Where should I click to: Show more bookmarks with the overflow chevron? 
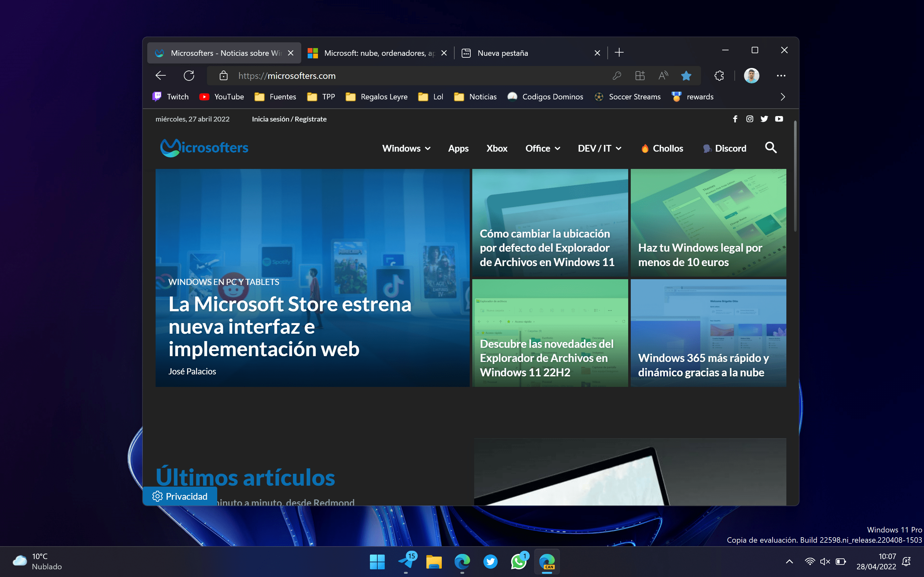coord(783,97)
